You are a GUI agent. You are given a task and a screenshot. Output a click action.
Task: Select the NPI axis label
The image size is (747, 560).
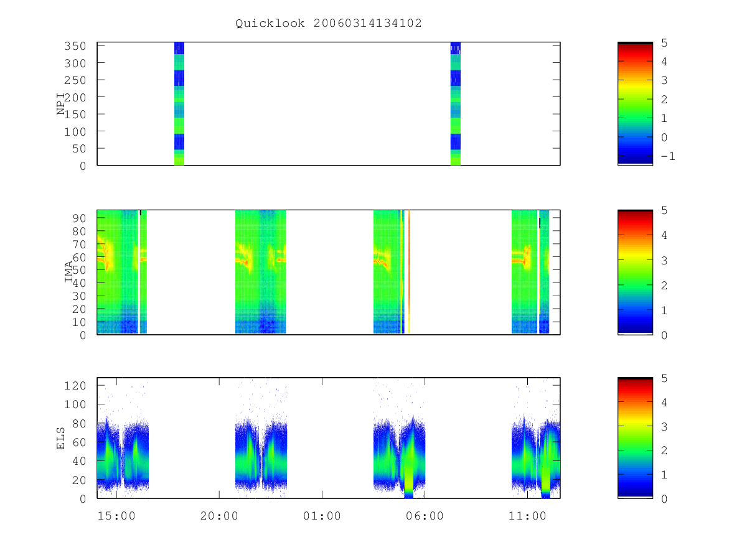(x=62, y=103)
